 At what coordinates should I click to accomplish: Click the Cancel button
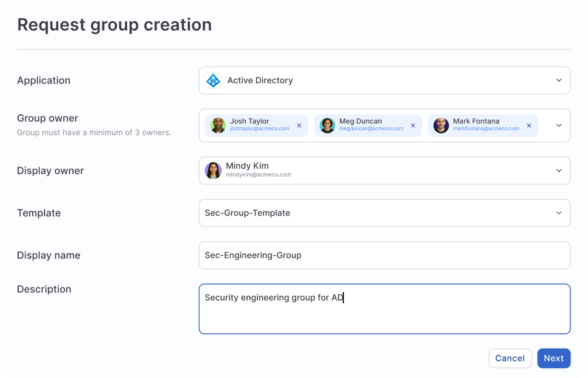point(510,358)
